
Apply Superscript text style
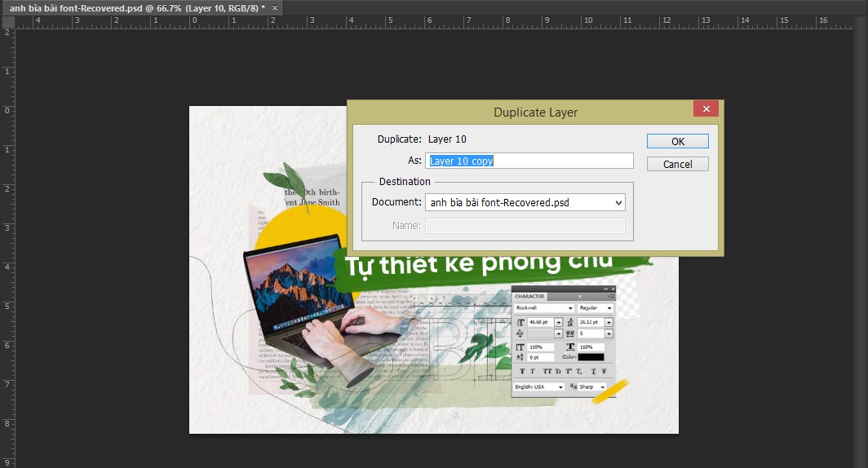(x=569, y=372)
